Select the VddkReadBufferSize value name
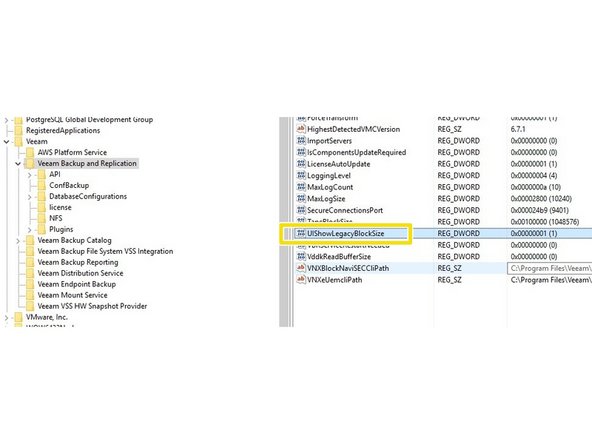 point(339,257)
